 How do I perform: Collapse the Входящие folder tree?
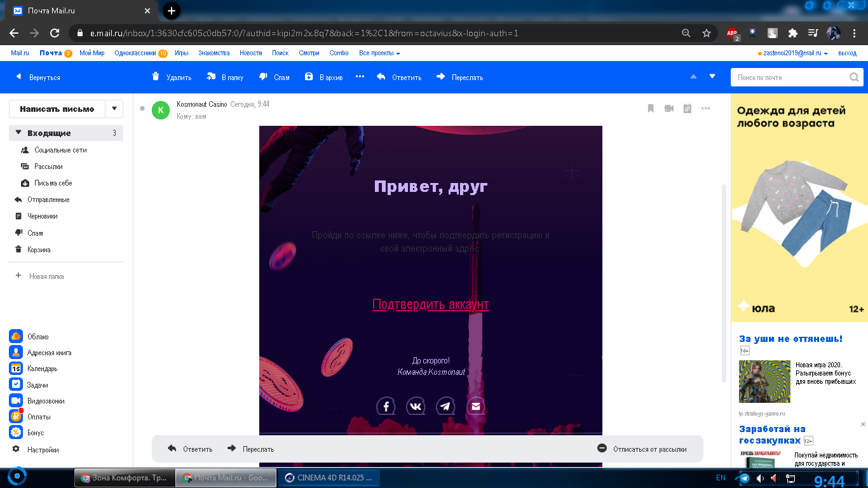[18, 133]
